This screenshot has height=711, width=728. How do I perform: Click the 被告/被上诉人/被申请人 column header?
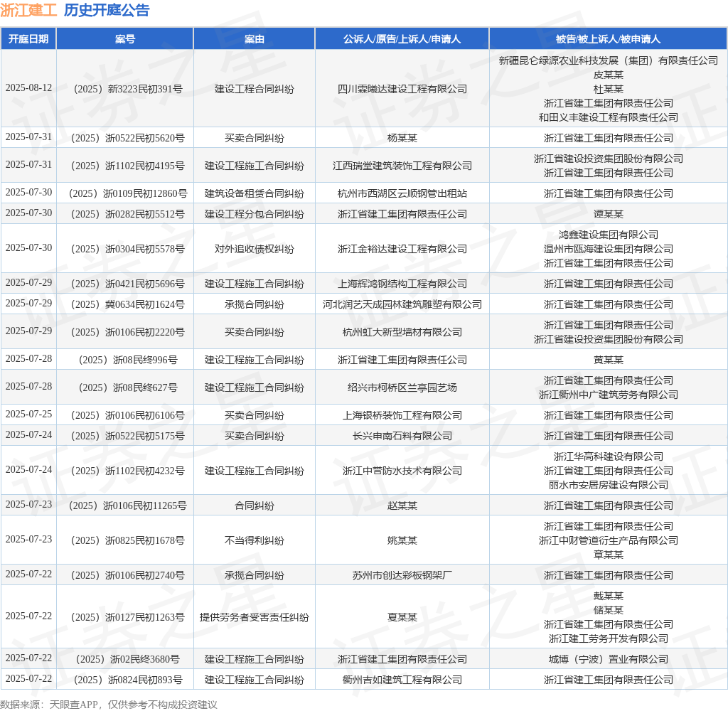(609, 39)
